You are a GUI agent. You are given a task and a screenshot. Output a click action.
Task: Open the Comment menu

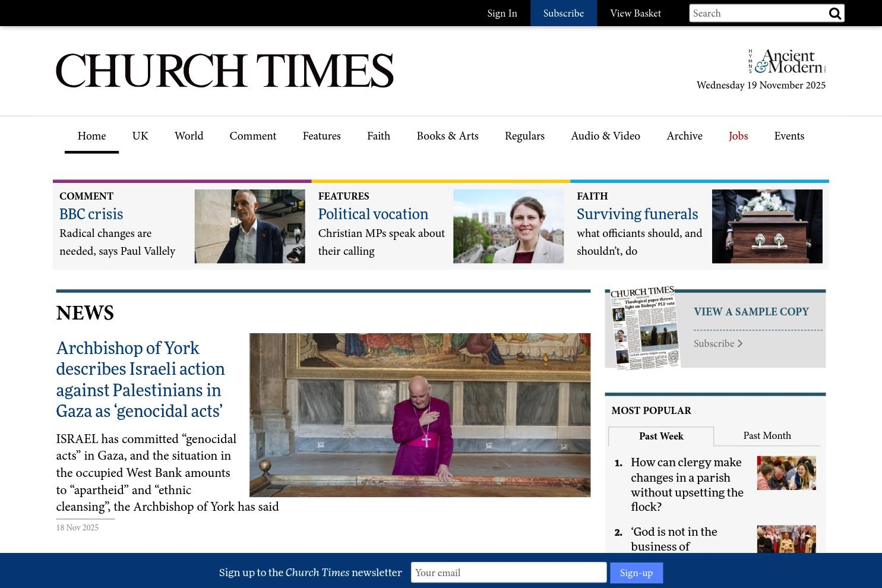(x=253, y=136)
